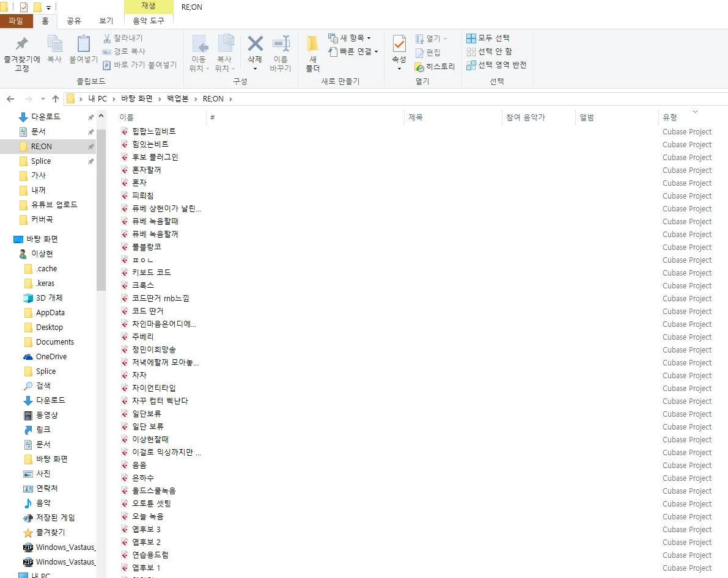Click the navigation pane scrollbar thumb
This screenshot has width=728, height=578.
pos(101,210)
